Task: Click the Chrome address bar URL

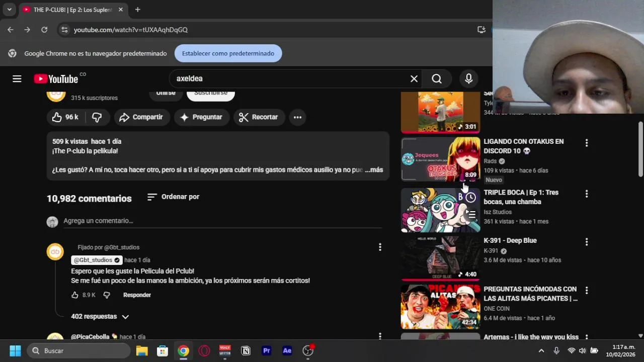Action: [131, 30]
